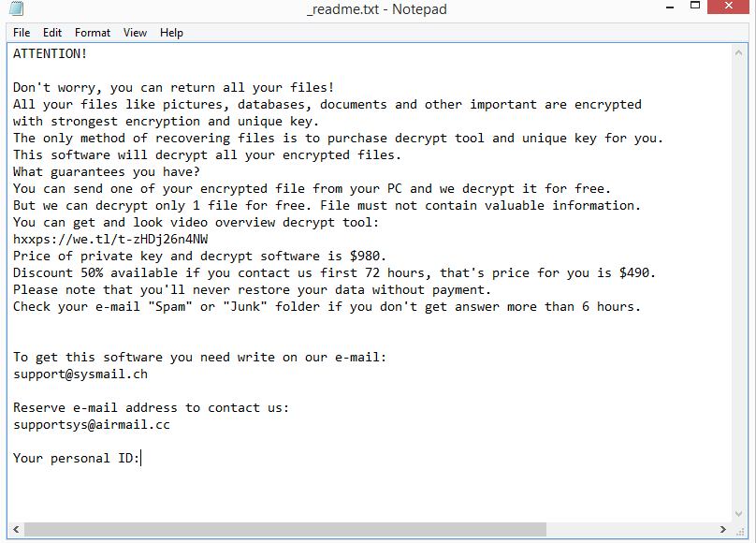
Task: Click the ATTENTION! heading line
Action: click(50, 53)
